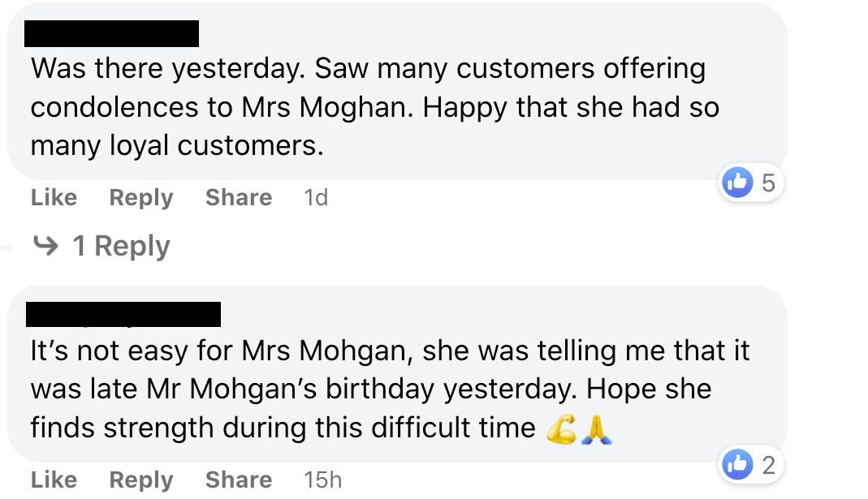Viewport: 868px width, 499px height.
Task: Open the second commenter's redacted profile name
Action: (x=123, y=314)
